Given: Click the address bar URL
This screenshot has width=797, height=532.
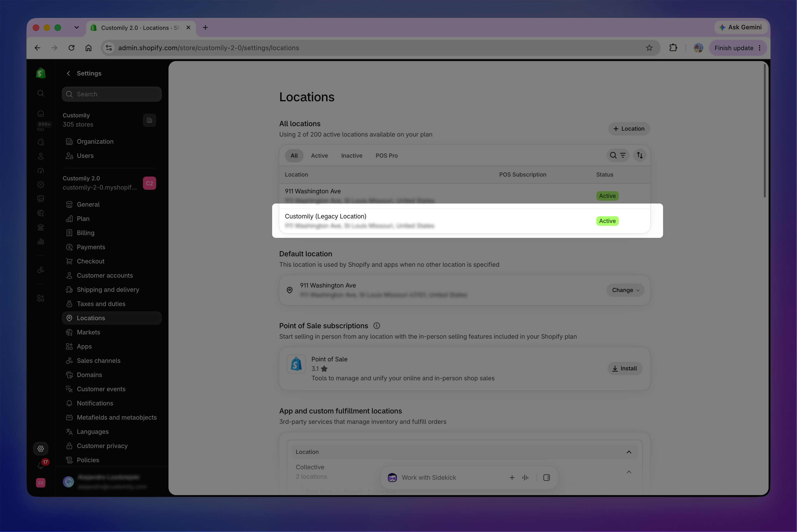Looking at the screenshot, I should coord(208,48).
